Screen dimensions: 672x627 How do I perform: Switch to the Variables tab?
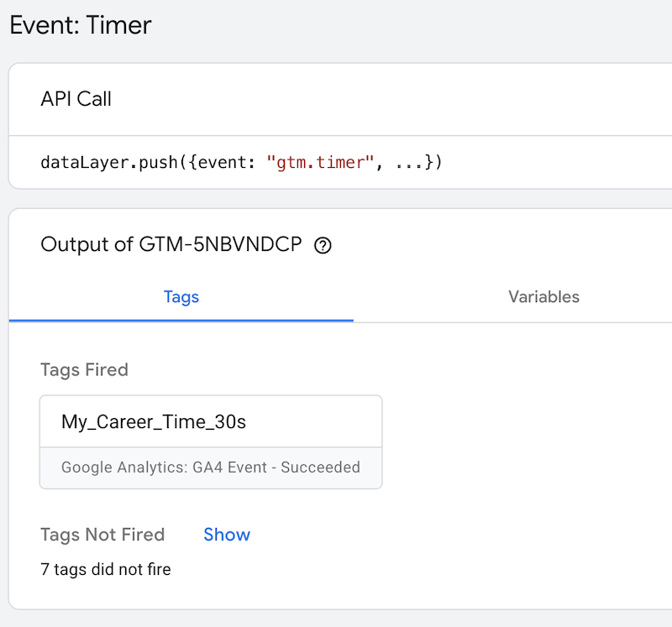coord(543,296)
